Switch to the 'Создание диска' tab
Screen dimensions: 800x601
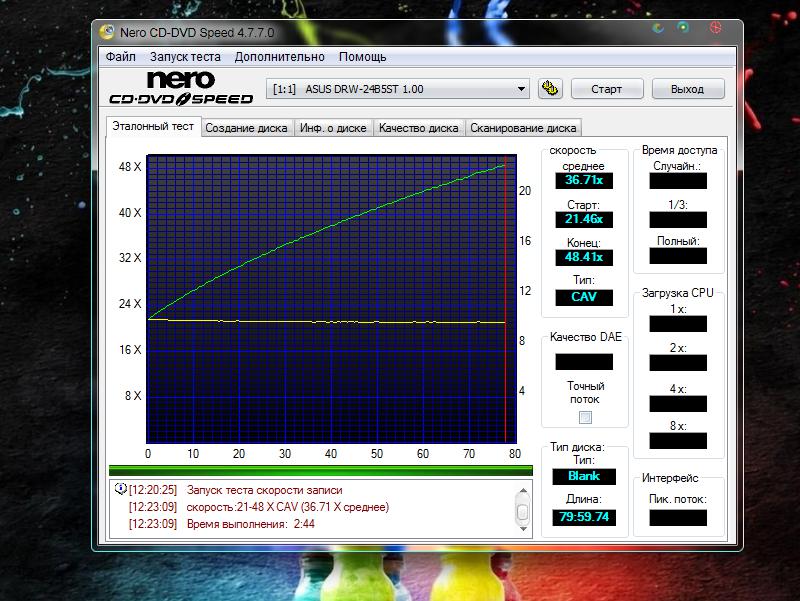[247, 128]
